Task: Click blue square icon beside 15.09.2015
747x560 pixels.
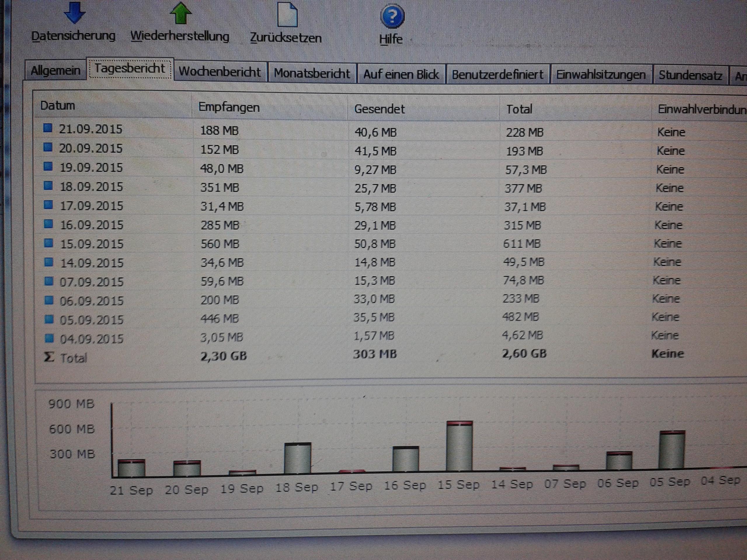Action: pos(49,243)
